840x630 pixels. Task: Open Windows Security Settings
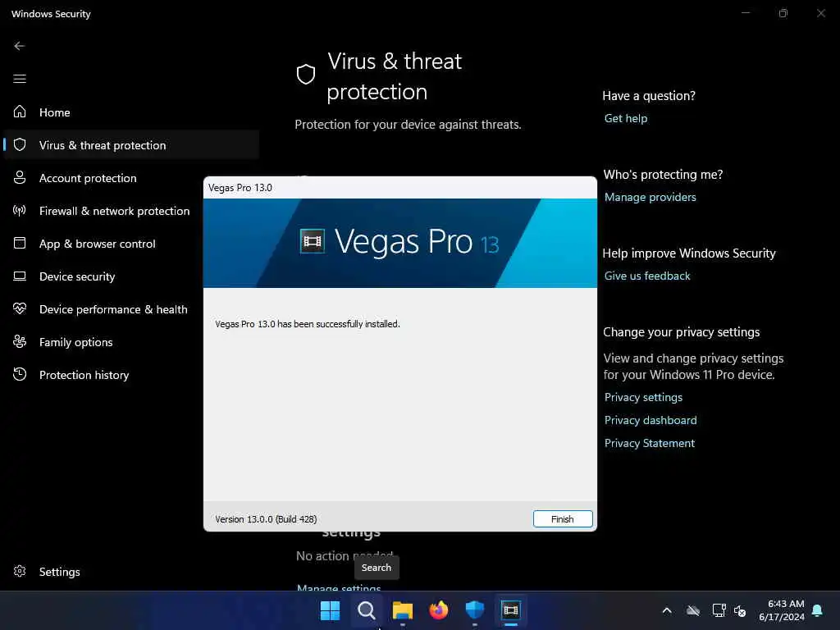click(x=131, y=572)
